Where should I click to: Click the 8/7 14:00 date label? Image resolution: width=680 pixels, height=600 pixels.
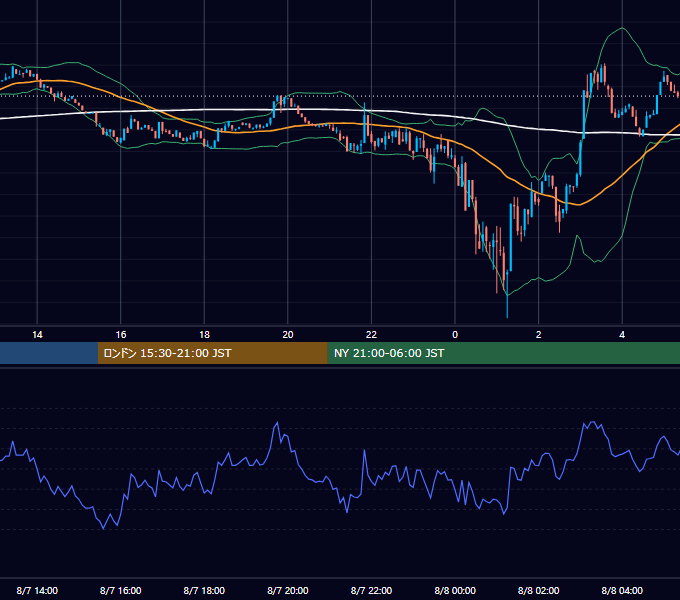tap(37, 590)
